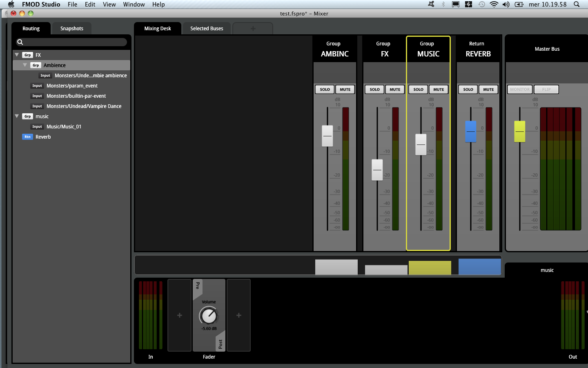Open the Apple menu
This screenshot has width=588, height=368.
click(11, 4)
